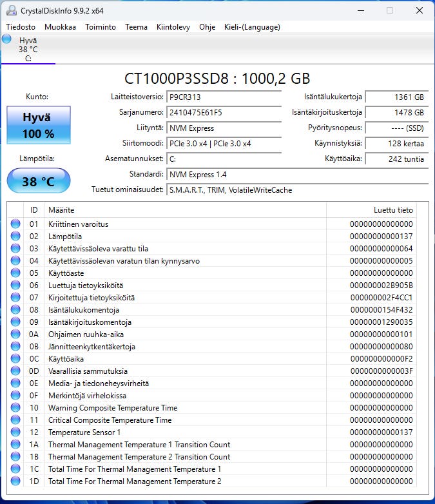Click the Hyvä 100 % health status button
The image size is (435, 504).
pyautogui.click(x=39, y=125)
